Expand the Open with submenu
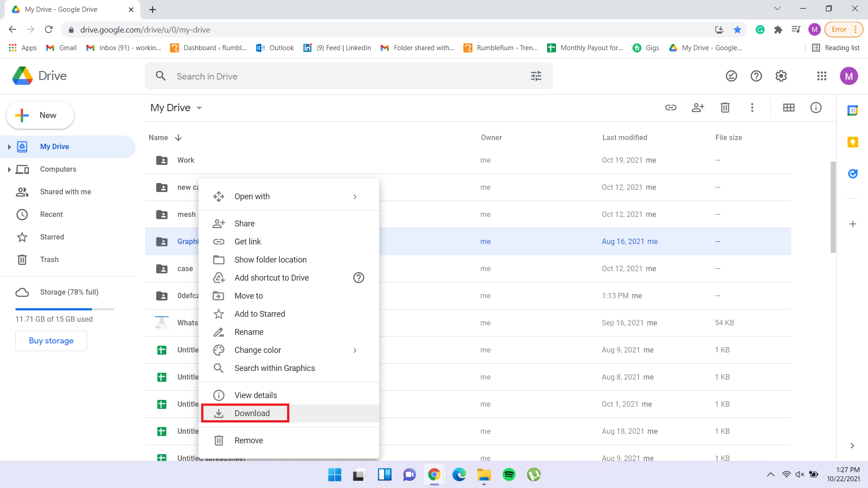Image resolution: width=868 pixels, height=488 pixels. point(355,197)
